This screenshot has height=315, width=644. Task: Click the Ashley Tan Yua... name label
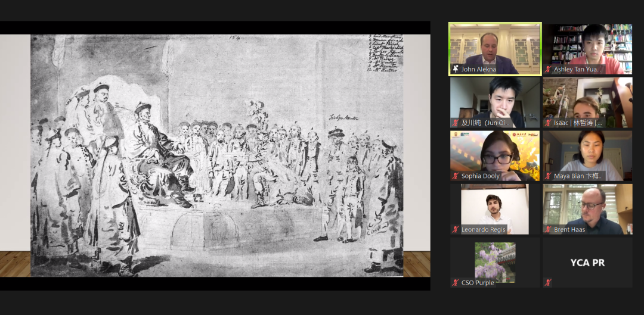[x=577, y=69]
